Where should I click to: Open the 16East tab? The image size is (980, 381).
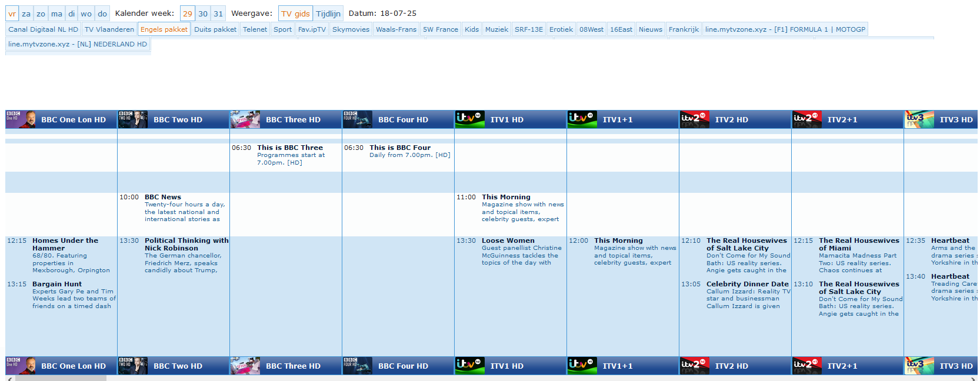point(621,29)
